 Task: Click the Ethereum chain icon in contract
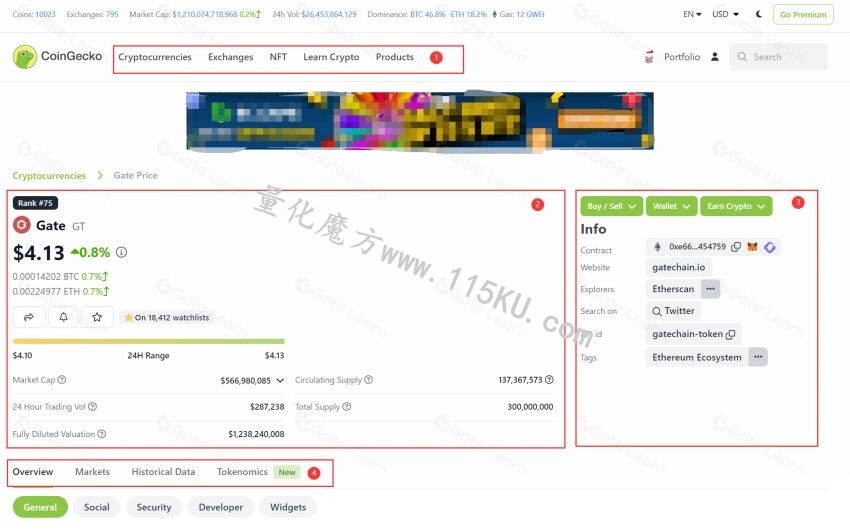click(x=658, y=247)
